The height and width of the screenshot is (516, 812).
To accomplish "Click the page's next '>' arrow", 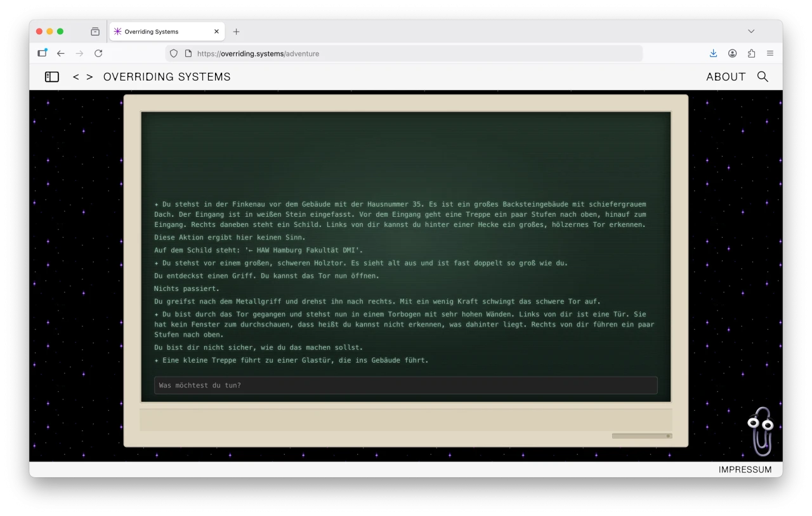I will [x=89, y=77].
